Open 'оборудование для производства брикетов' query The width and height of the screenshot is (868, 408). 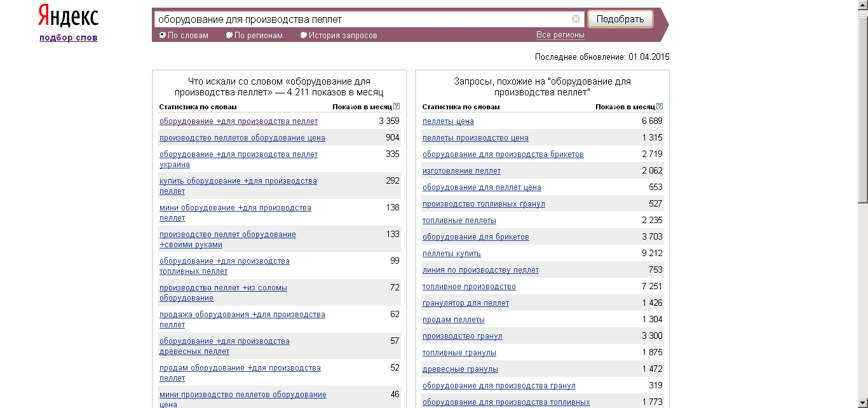(x=503, y=154)
